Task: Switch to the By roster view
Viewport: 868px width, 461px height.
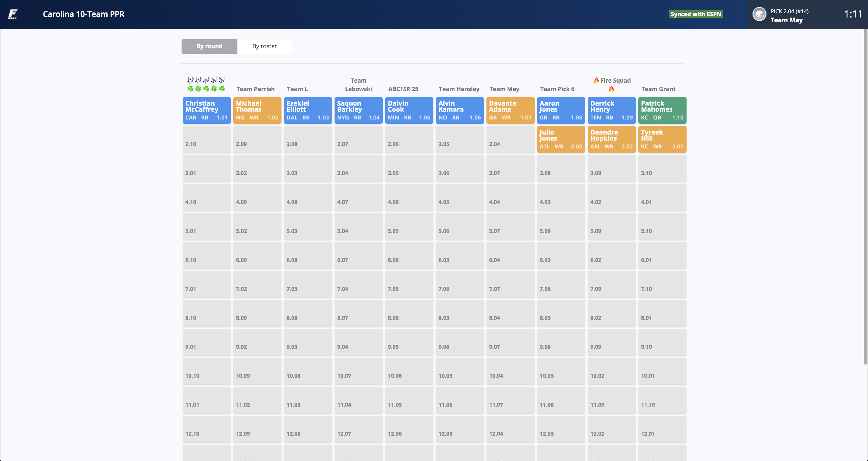Action: pyautogui.click(x=265, y=46)
